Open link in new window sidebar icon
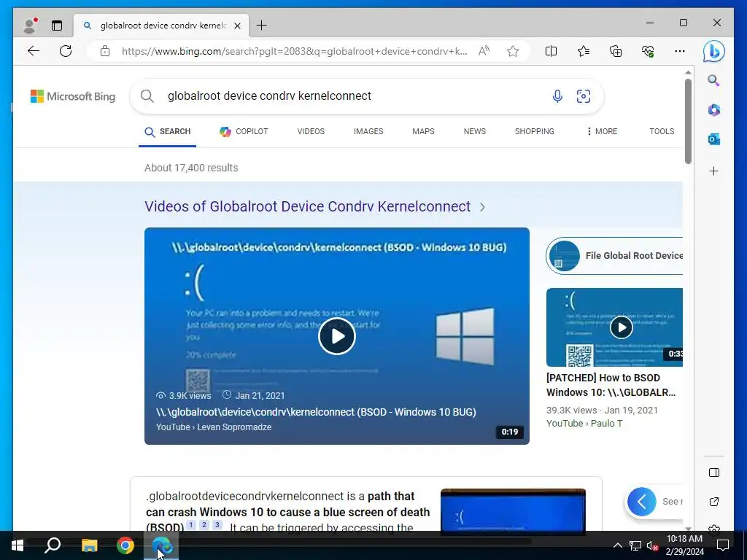 tap(713, 502)
